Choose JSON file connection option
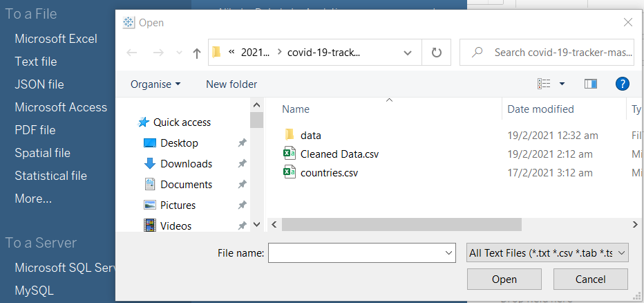 click(39, 84)
